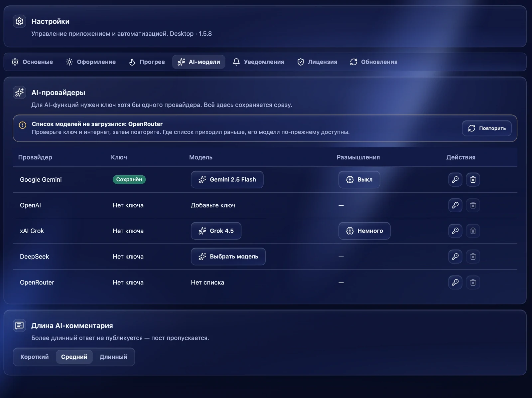Choose the Длинный comment length
Viewport: 532px width, 398px height.
pos(113,357)
